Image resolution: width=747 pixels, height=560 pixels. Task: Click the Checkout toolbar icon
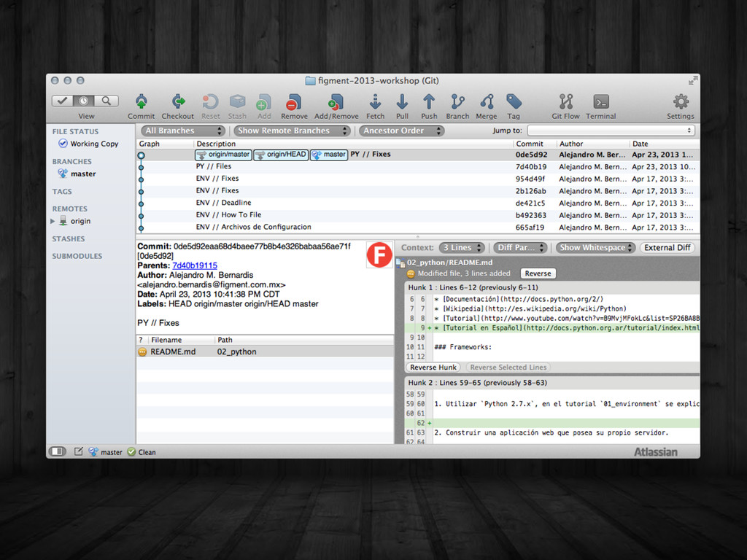178,101
